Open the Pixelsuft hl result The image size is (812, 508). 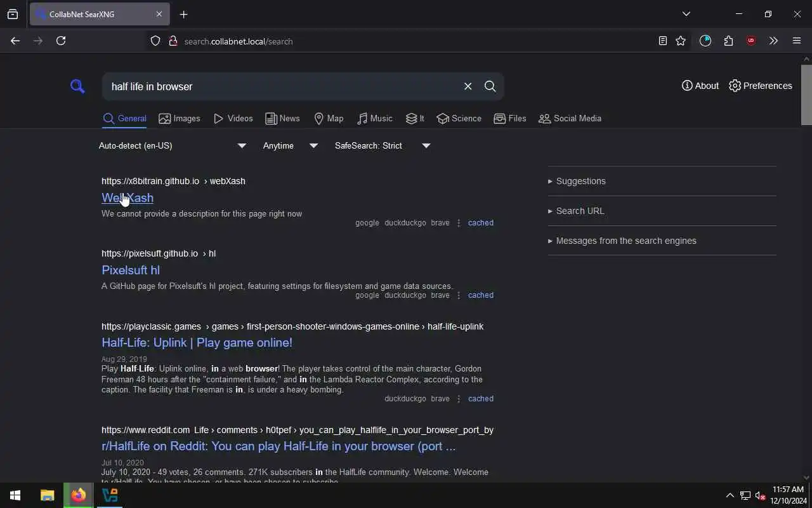(131, 270)
